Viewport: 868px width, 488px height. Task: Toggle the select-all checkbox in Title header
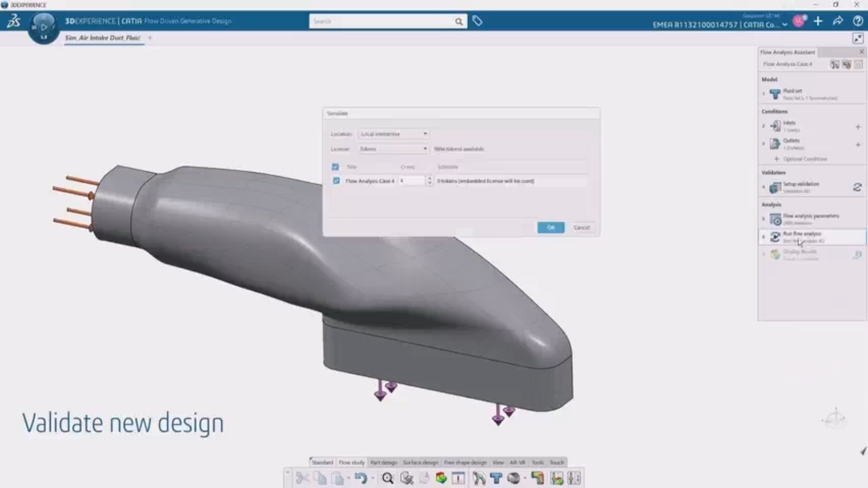click(x=335, y=167)
